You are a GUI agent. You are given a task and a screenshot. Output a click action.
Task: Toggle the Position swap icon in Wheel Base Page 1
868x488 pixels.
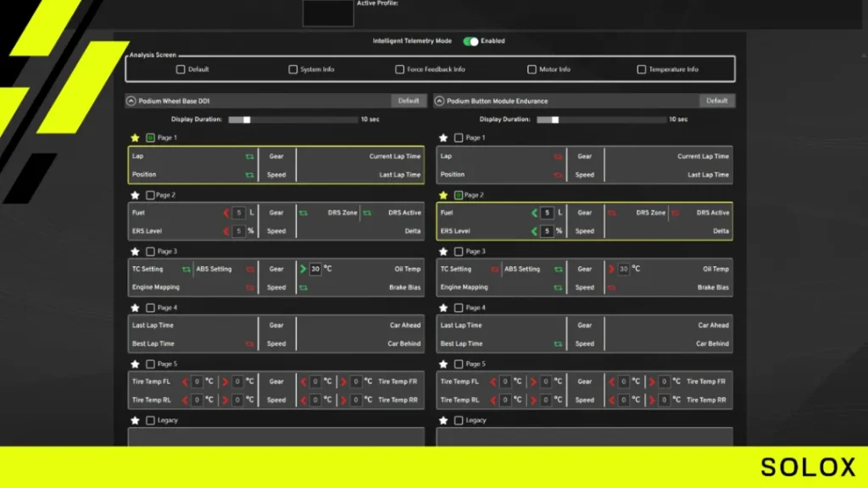click(x=250, y=175)
